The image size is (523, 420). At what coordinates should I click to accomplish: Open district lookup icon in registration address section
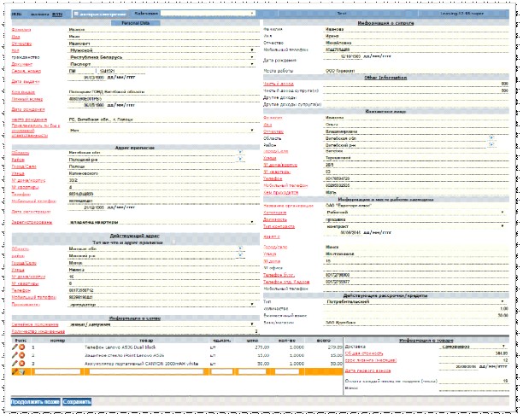coord(240,159)
